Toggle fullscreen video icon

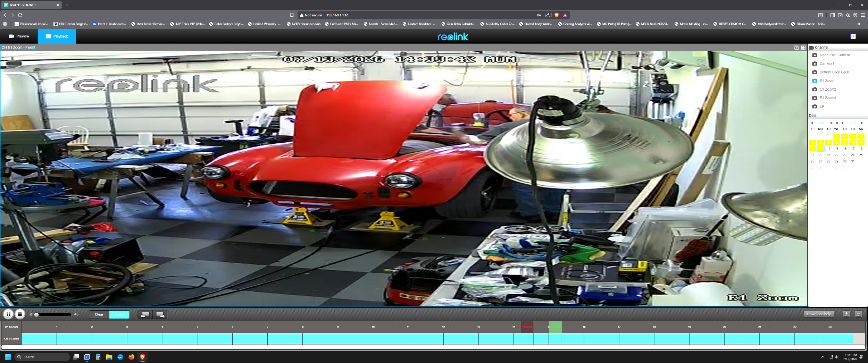click(x=803, y=48)
